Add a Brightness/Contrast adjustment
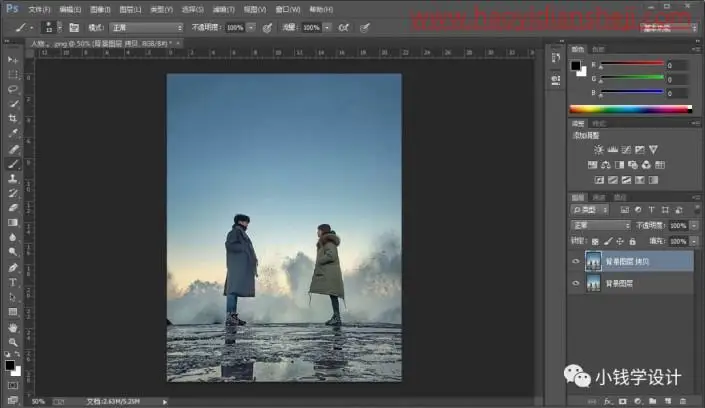 click(598, 149)
